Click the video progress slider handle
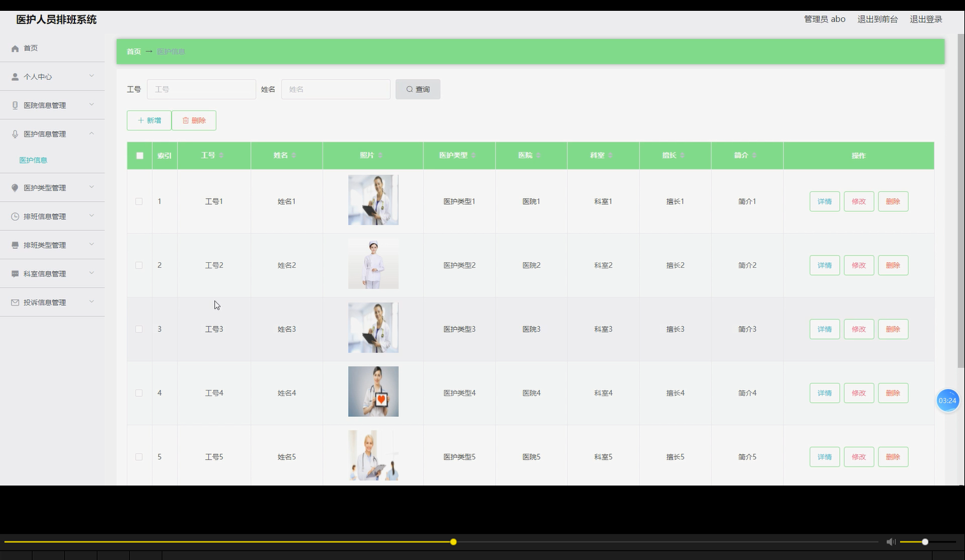 (453, 542)
